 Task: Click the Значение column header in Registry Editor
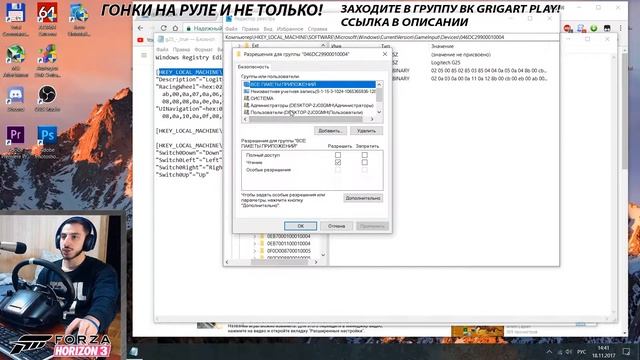tap(442, 47)
